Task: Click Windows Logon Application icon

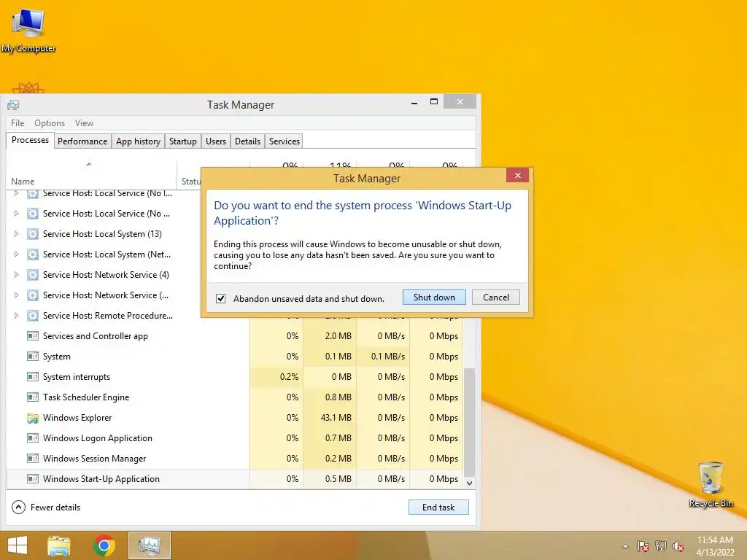Action: (32, 438)
